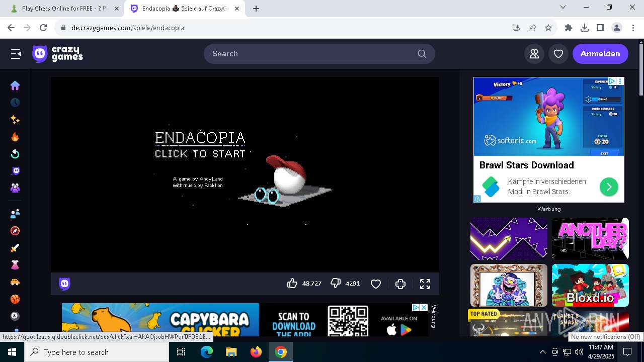The height and width of the screenshot is (362, 644).
Task: Click the Windows Start button
Action: coord(12,352)
